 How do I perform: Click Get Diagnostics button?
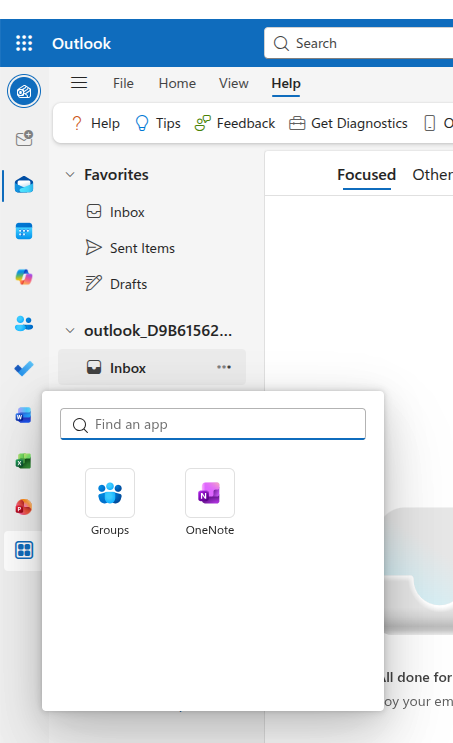[x=348, y=123]
